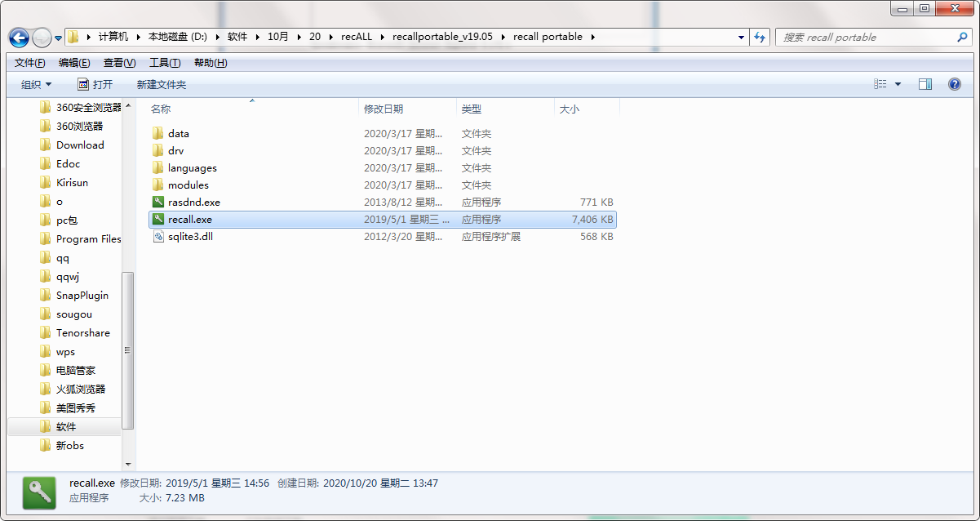The width and height of the screenshot is (980, 521).
Task: Click 本地磁盘 (D:) breadcrumb segment
Action: click(x=178, y=37)
